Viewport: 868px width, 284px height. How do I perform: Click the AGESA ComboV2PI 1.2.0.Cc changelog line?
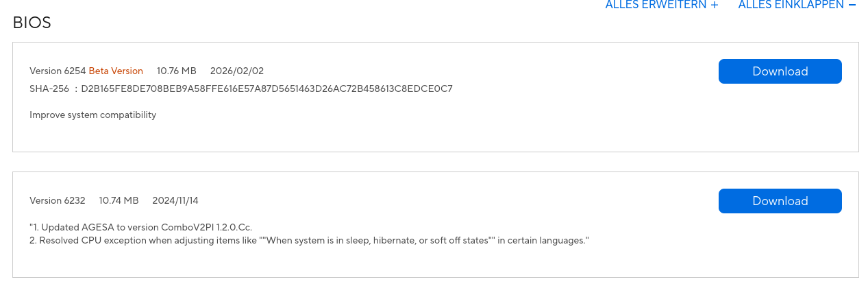pos(146,227)
